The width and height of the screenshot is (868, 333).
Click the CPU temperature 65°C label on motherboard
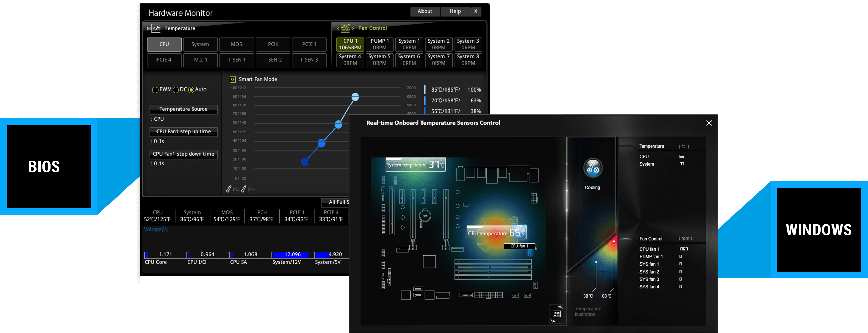pyautogui.click(x=497, y=233)
